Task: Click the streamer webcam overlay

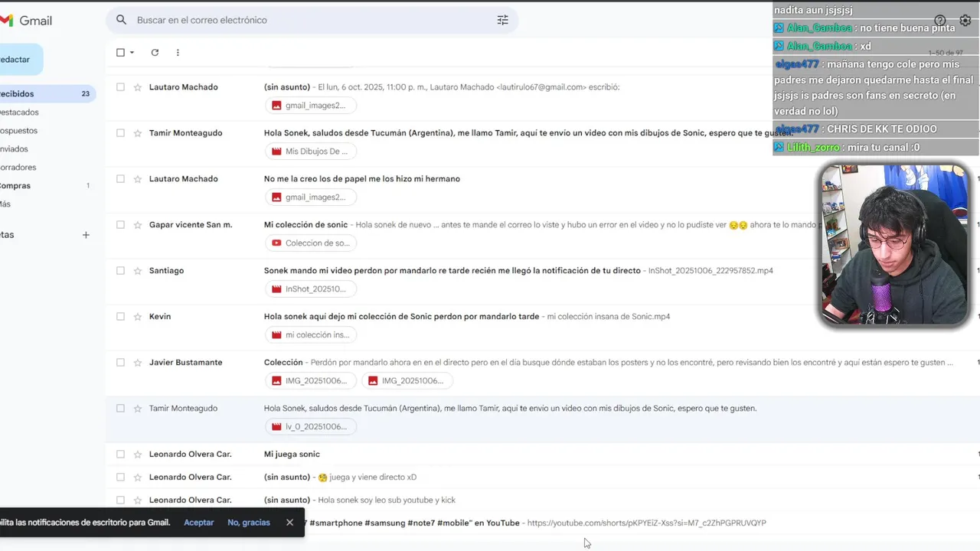Action: pyautogui.click(x=896, y=246)
